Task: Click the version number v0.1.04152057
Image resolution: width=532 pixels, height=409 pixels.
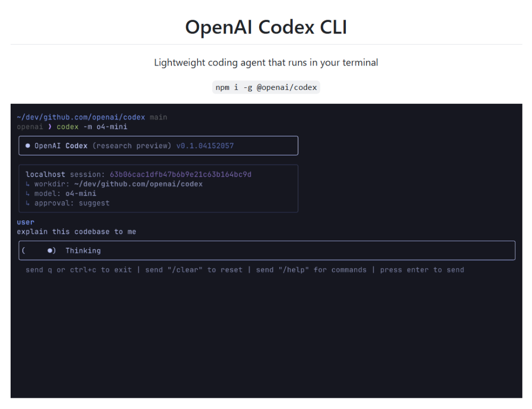Action: (205, 145)
